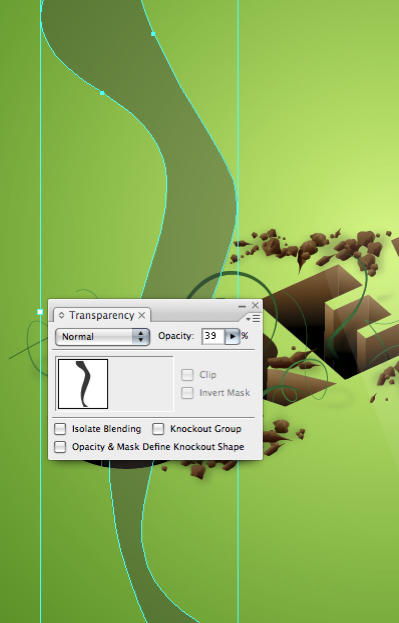
Task: Enable the Clip checkbox
Action: 187,375
